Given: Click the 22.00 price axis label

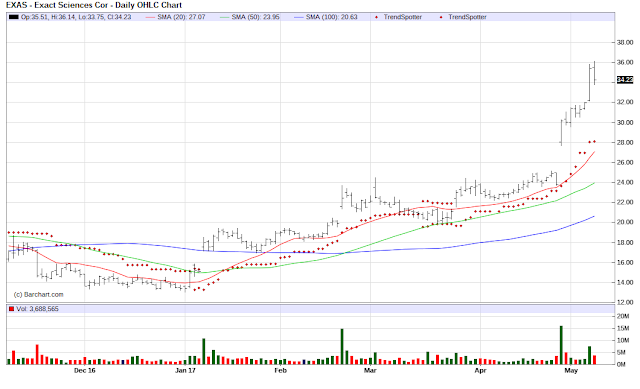Looking at the screenshot, I should [x=625, y=202].
